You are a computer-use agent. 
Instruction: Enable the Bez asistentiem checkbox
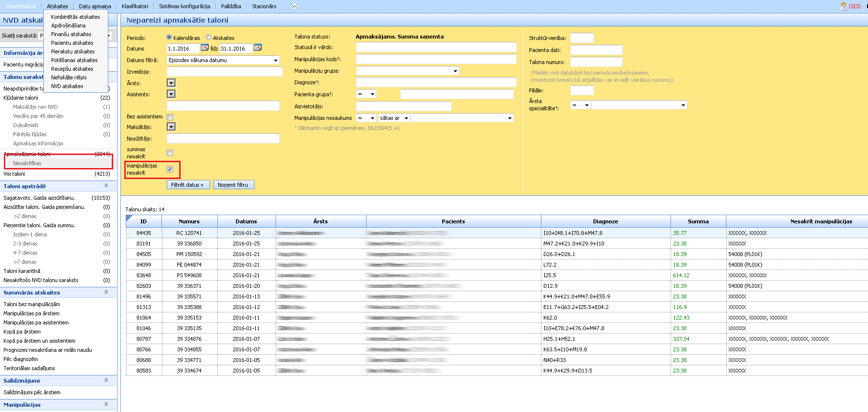pyautogui.click(x=170, y=117)
